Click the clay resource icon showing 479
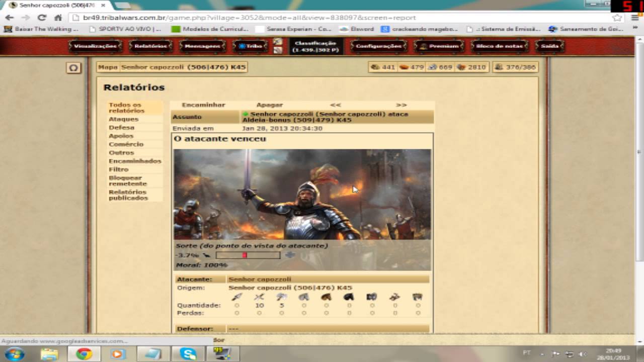Viewport: 644px width, 362px height. coord(404,67)
